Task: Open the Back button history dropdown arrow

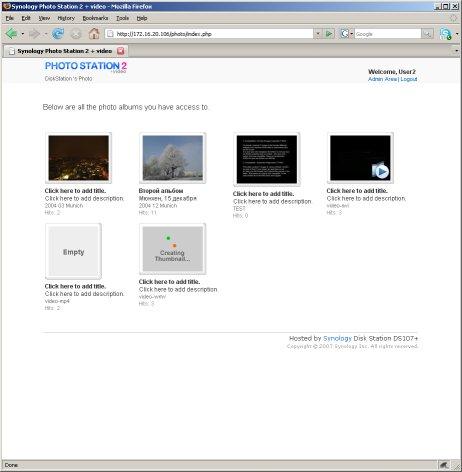Action: [x=22, y=34]
